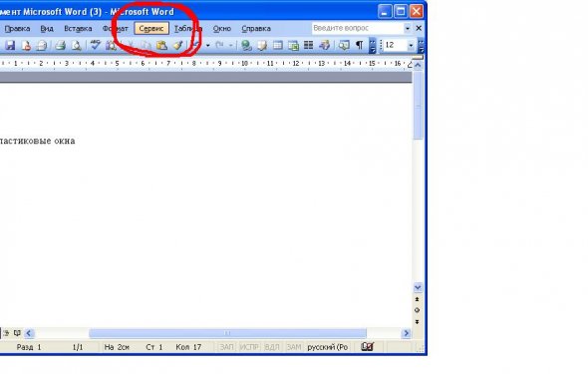Toggle ЗАМ overtype mode in status bar
588x374 pixels.
coord(294,347)
